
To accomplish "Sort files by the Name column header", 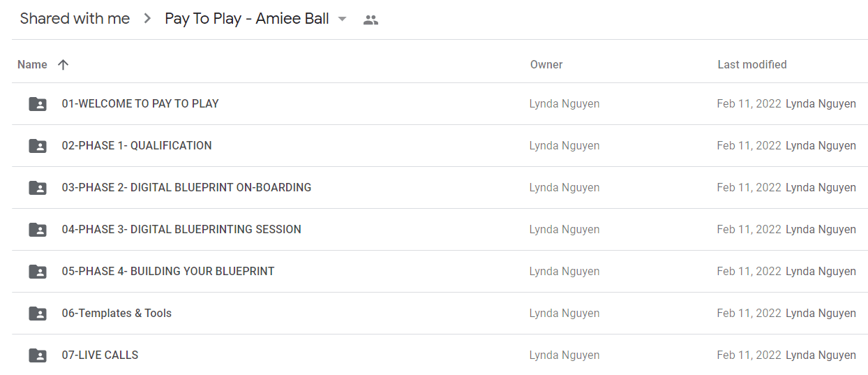I will (x=32, y=64).
